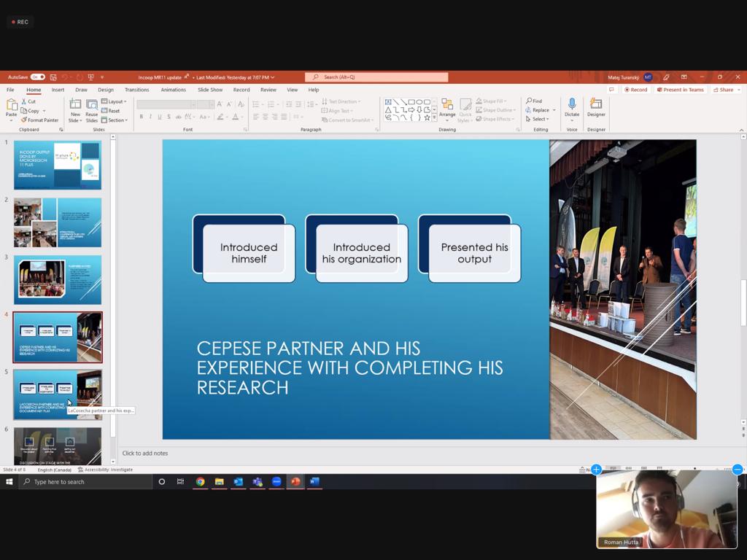
Task: Open the Layout dropdown
Action: pyautogui.click(x=114, y=101)
